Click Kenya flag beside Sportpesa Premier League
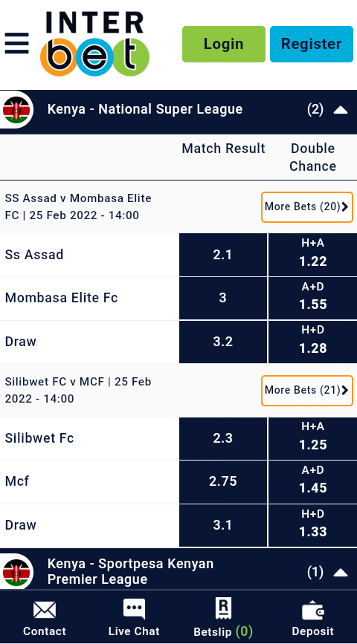The width and height of the screenshot is (357, 644). tap(16, 572)
